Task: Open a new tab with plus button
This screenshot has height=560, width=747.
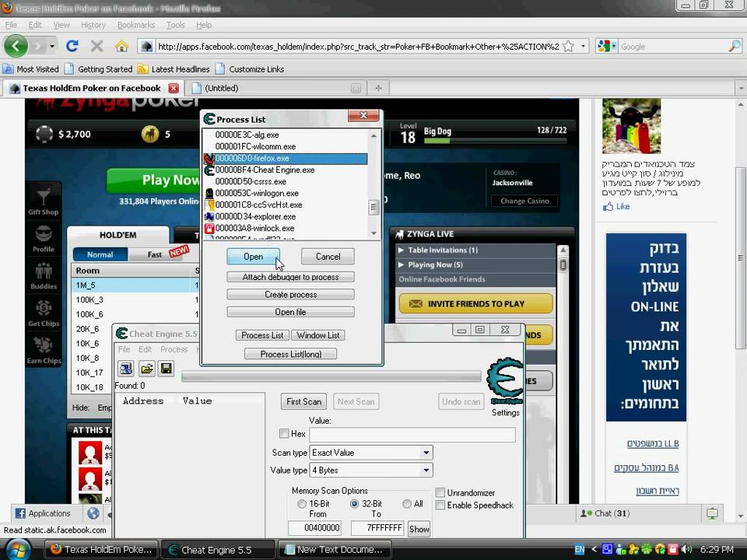Action: [x=378, y=88]
